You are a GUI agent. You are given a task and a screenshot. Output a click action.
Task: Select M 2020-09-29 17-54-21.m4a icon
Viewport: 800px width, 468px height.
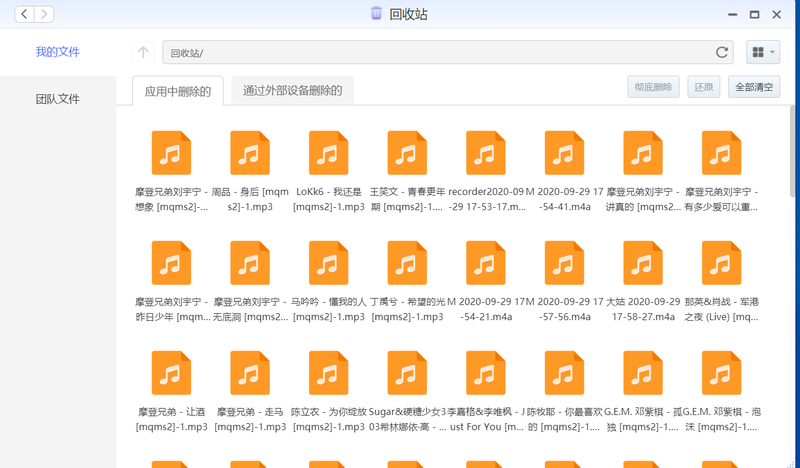pyautogui.click(x=486, y=262)
